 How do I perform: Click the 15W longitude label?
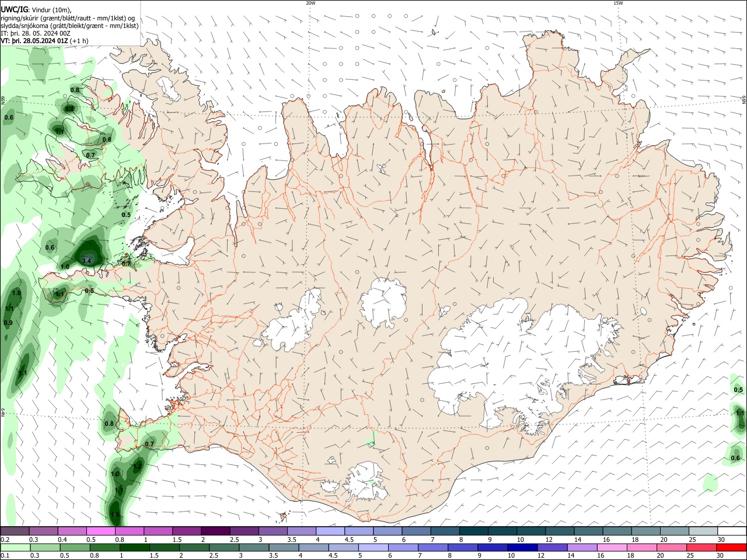[x=618, y=3]
